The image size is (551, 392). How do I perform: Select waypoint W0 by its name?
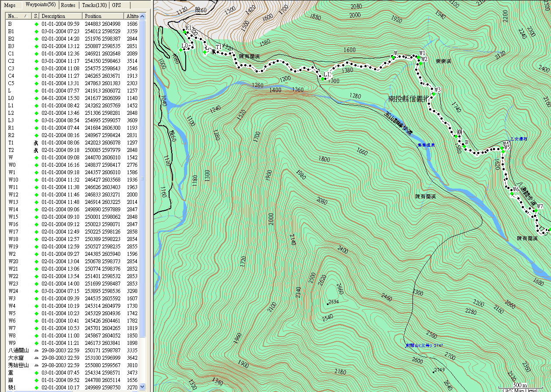(12, 165)
